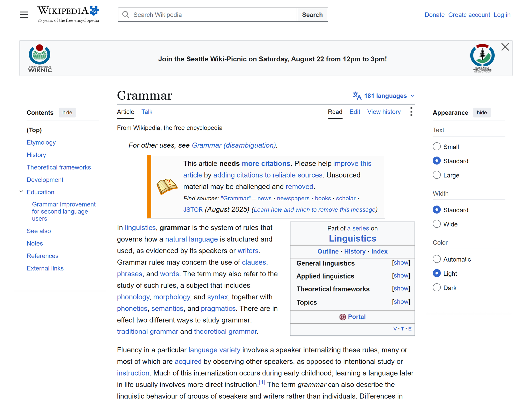
Task: Click the V (view template) link
Action: coord(395,329)
